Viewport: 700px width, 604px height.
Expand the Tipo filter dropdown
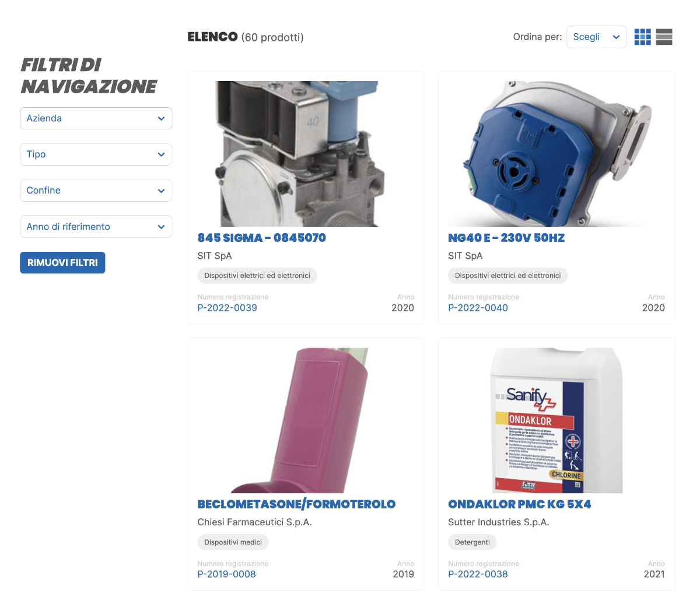[x=96, y=154]
